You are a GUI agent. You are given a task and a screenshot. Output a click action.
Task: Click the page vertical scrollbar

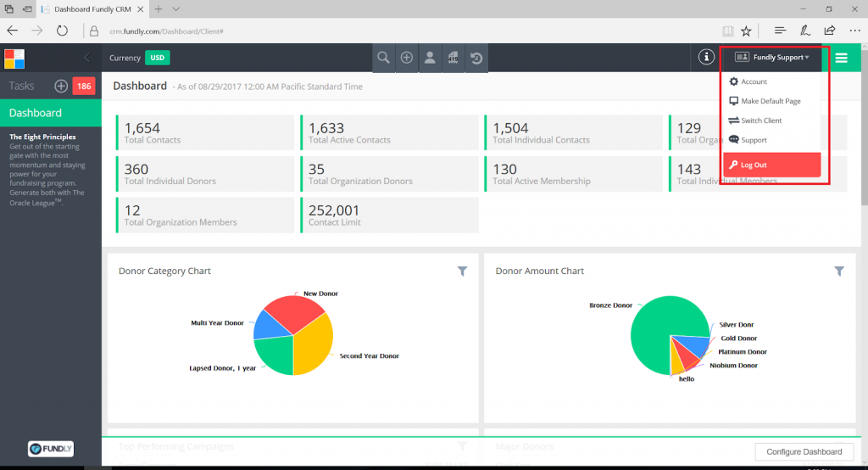tap(864, 127)
